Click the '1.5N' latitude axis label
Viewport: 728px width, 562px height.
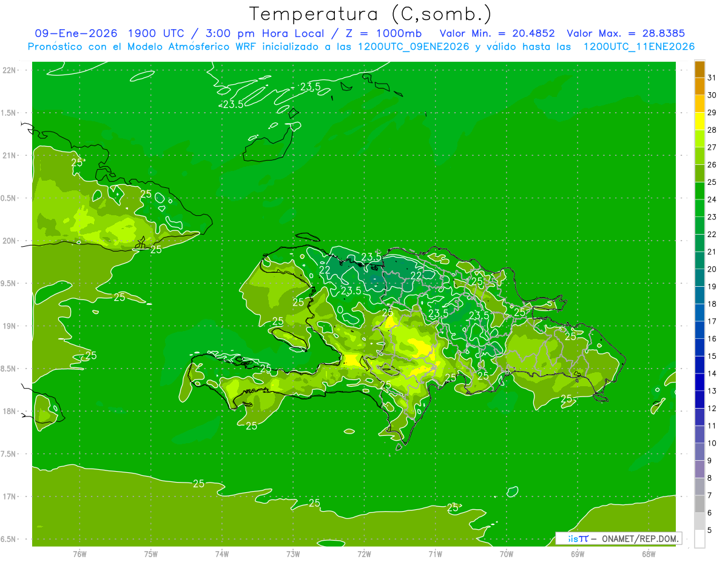pos(9,113)
